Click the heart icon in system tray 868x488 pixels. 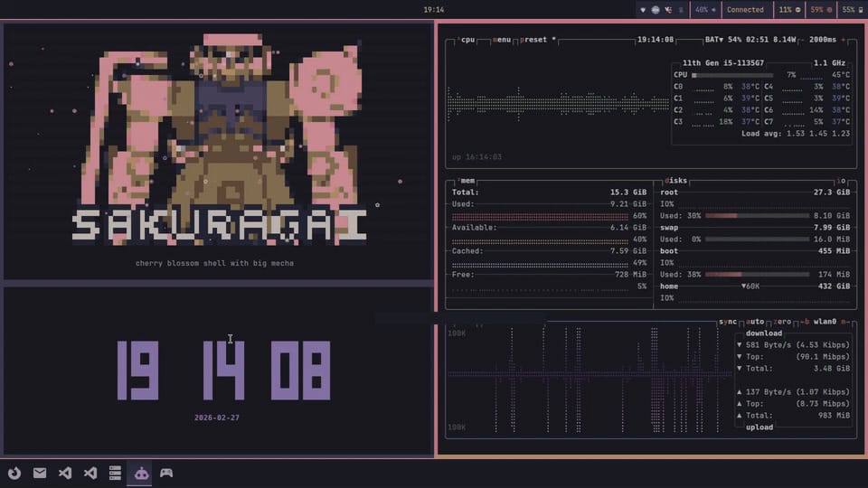[x=643, y=10]
